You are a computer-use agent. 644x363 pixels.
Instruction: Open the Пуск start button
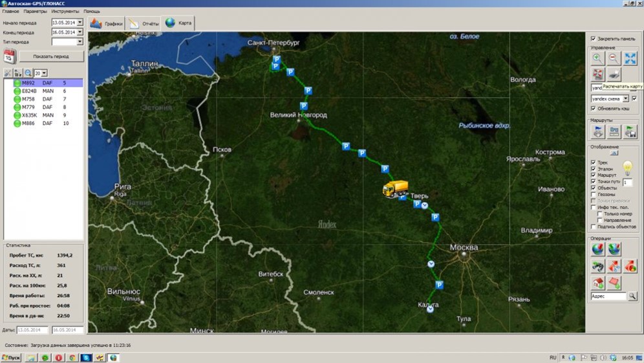[11, 358]
